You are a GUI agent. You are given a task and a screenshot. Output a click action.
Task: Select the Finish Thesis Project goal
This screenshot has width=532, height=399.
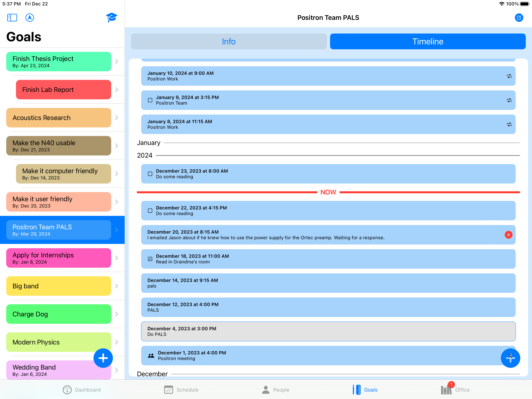(59, 62)
